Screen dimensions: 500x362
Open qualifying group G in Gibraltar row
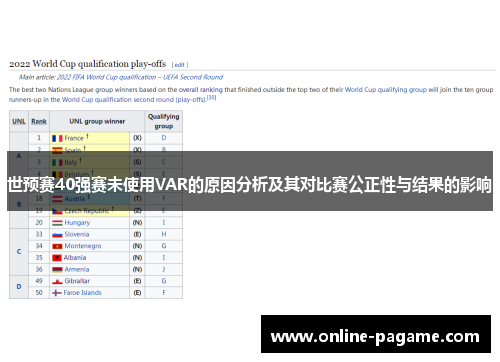pyautogui.click(x=164, y=281)
